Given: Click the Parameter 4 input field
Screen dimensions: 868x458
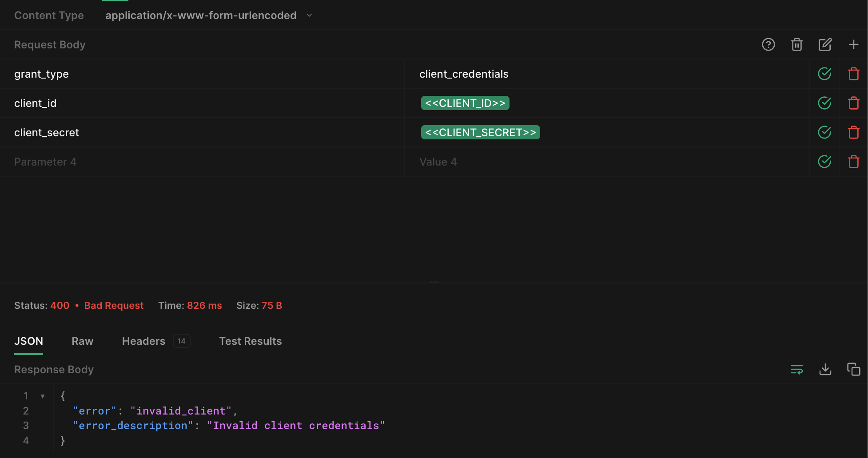Looking at the screenshot, I should [178, 162].
